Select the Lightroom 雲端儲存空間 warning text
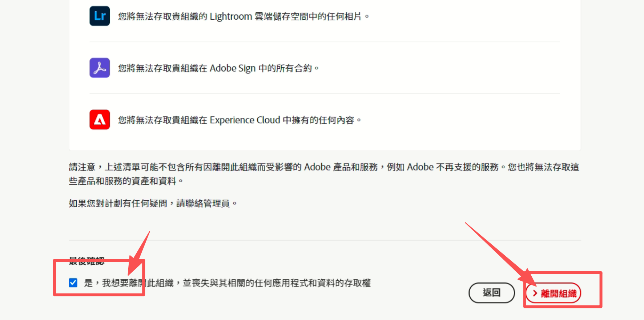 click(240, 16)
